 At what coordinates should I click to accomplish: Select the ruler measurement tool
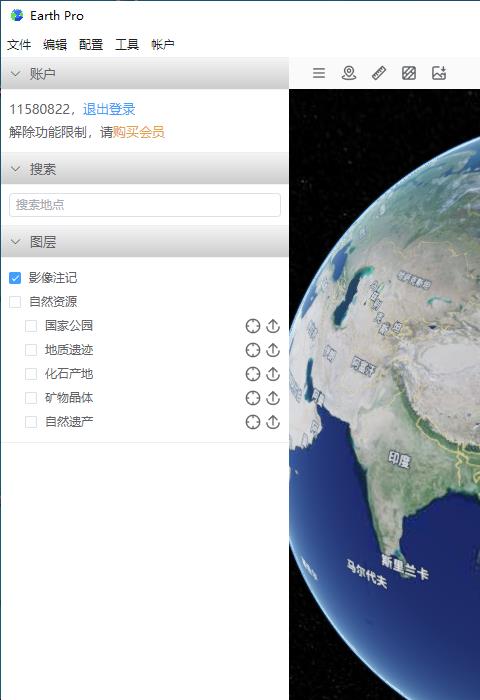(379, 73)
